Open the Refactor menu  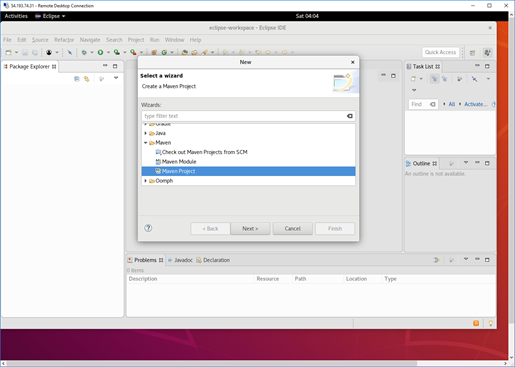pyautogui.click(x=64, y=40)
